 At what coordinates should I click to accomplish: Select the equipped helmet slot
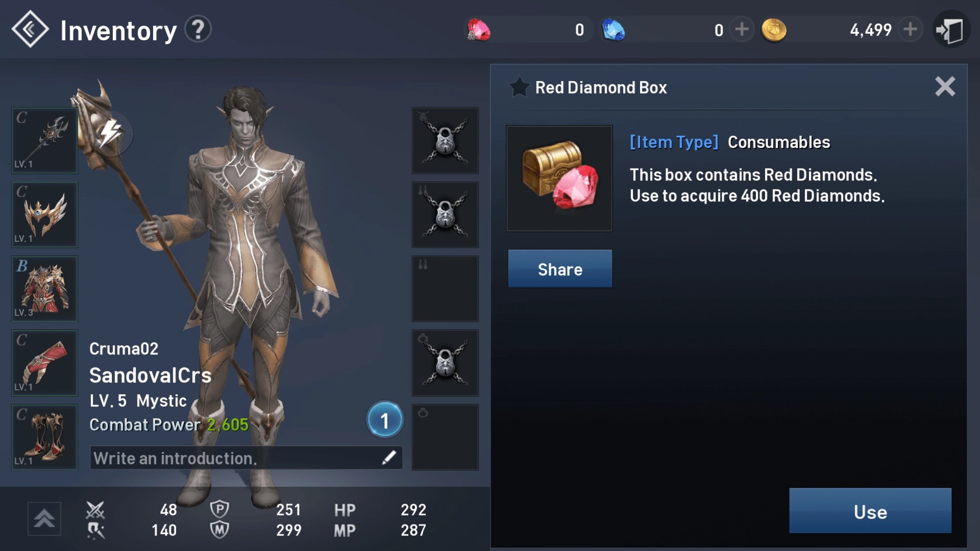[x=44, y=214]
